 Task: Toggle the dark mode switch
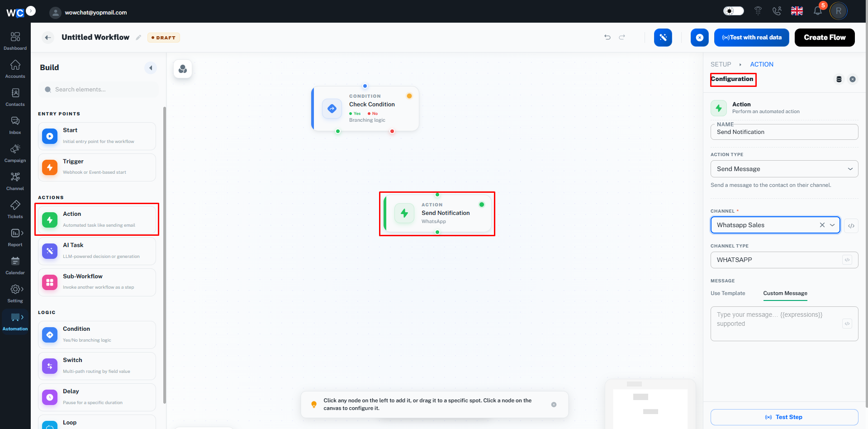733,11
